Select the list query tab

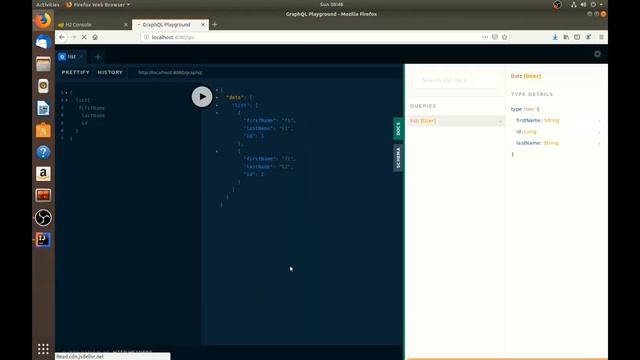coord(71,57)
